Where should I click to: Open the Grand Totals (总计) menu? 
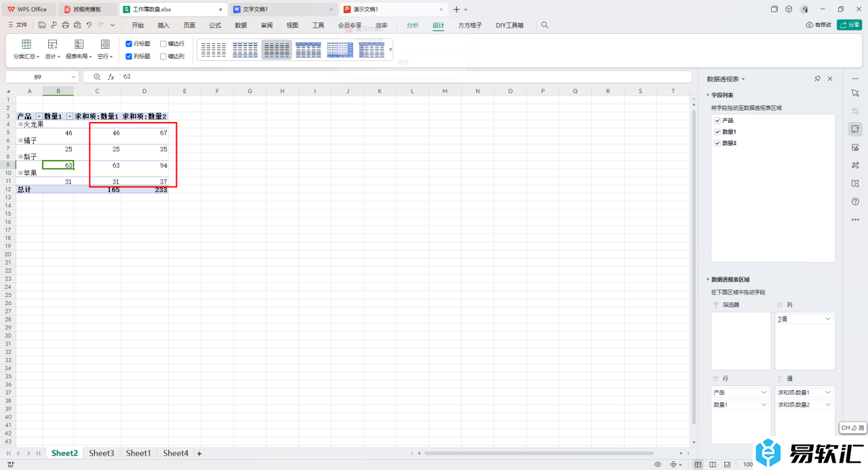coord(52,49)
